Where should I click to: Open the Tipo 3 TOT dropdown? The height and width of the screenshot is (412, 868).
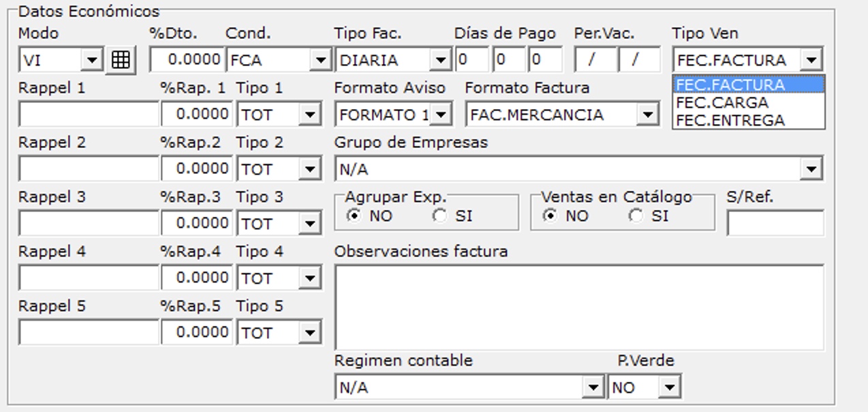point(311,224)
